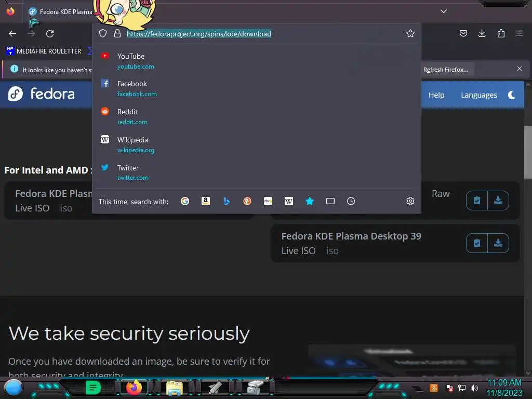Select Facebook suggestion
Image resolution: width=532 pixels, height=399 pixels.
[x=256, y=88]
